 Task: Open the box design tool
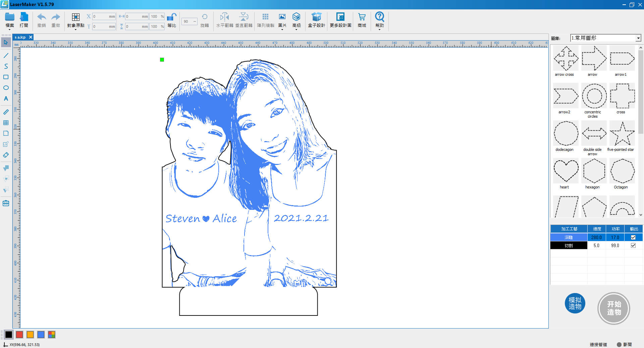316,17
